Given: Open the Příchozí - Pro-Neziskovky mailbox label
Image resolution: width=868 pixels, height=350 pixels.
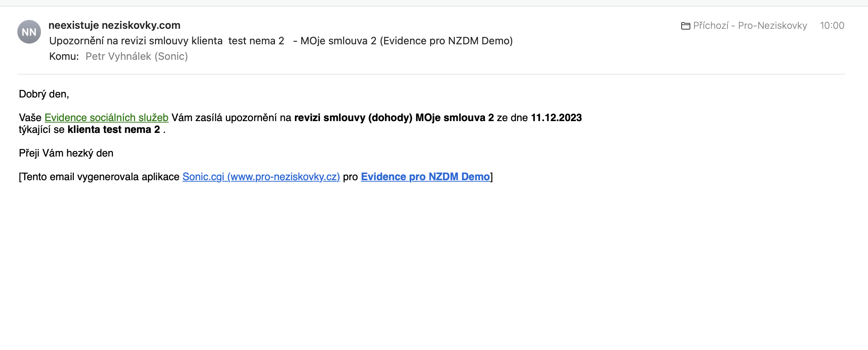Looking at the screenshot, I should pyautogui.click(x=750, y=25).
